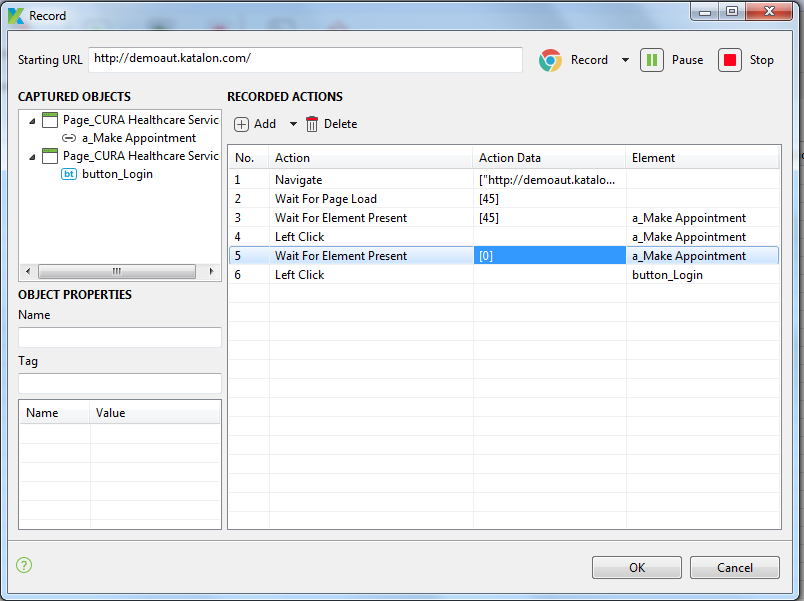Screen dimensions: 804x601
Task: Maximize the Record window
Action: 732,11
